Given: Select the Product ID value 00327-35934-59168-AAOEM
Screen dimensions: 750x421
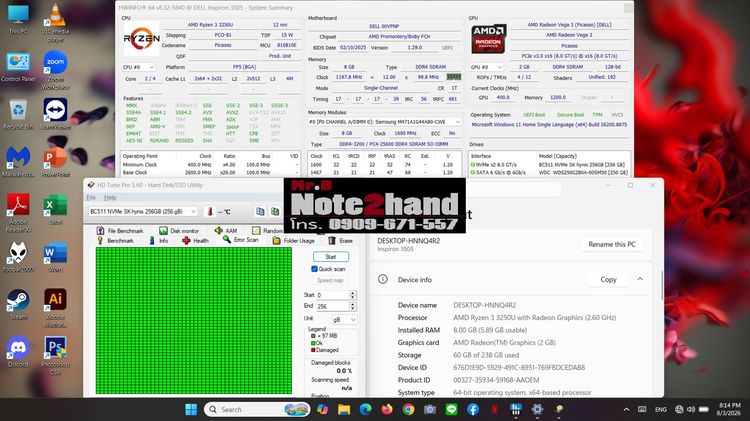Looking at the screenshot, I should tap(496, 380).
